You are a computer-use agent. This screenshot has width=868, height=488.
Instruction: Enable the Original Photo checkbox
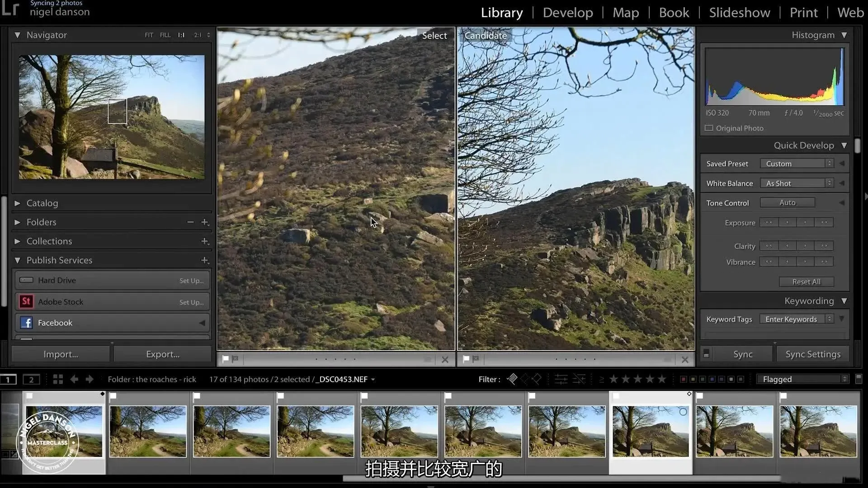pos(709,128)
